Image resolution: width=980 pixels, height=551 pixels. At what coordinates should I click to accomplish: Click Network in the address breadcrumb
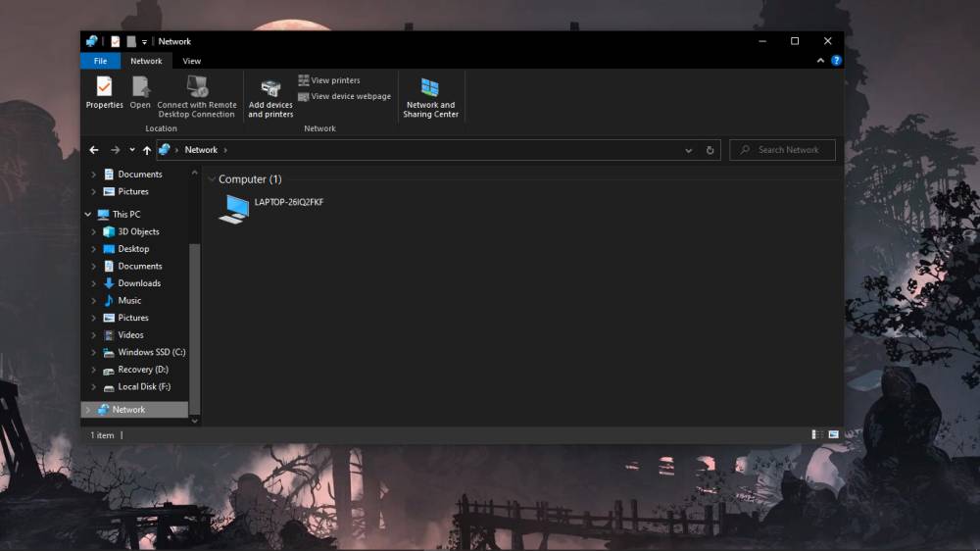(201, 150)
